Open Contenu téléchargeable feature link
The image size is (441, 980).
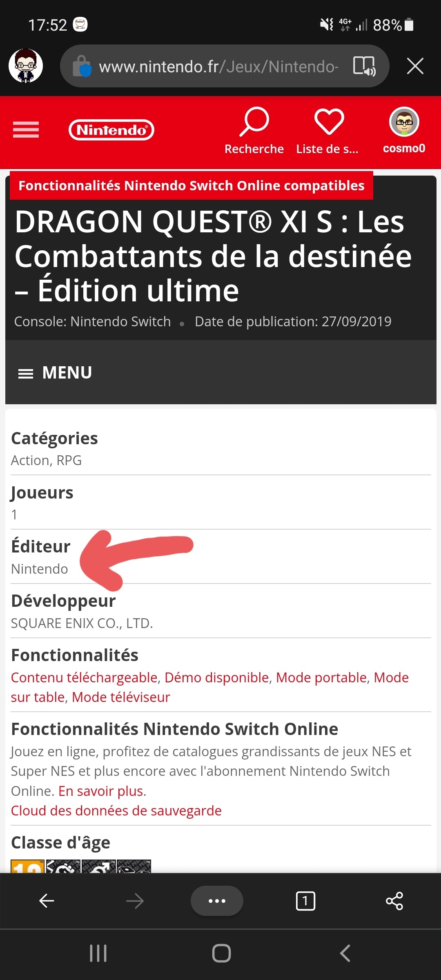coord(84,677)
